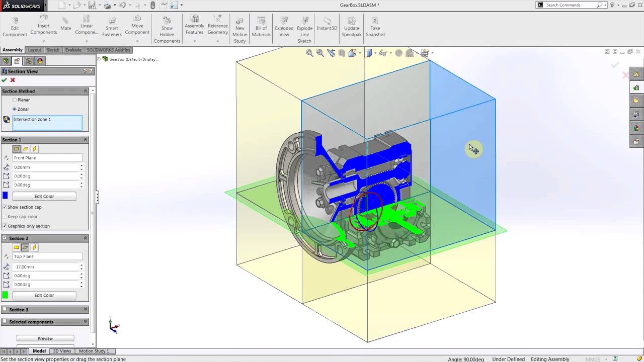The width and height of the screenshot is (644, 362).
Task: Open ConfigurationManager tab icon
Action: click(29, 61)
